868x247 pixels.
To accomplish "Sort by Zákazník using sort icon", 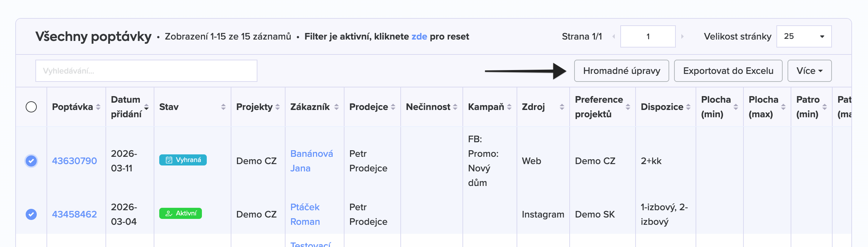I will pyautogui.click(x=336, y=107).
